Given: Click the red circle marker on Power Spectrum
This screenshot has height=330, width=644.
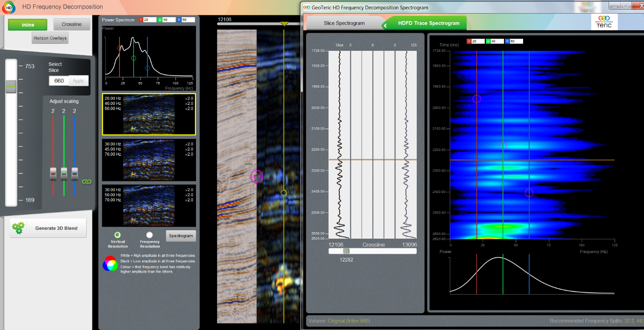Looking at the screenshot, I should point(120,48).
